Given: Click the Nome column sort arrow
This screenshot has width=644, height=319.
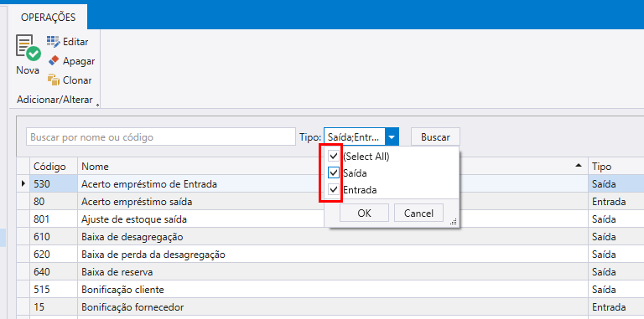Looking at the screenshot, I should (579, 166).
